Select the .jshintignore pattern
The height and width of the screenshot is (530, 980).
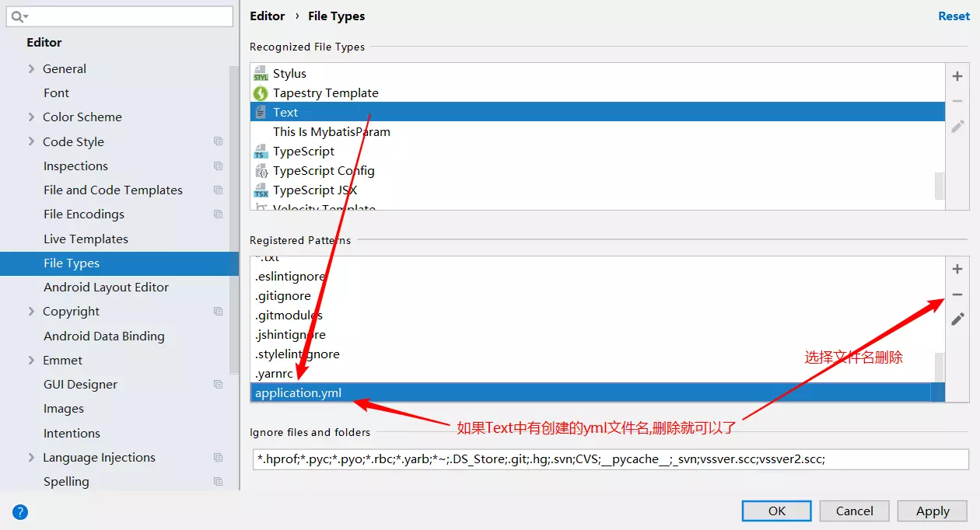(592, 334)
